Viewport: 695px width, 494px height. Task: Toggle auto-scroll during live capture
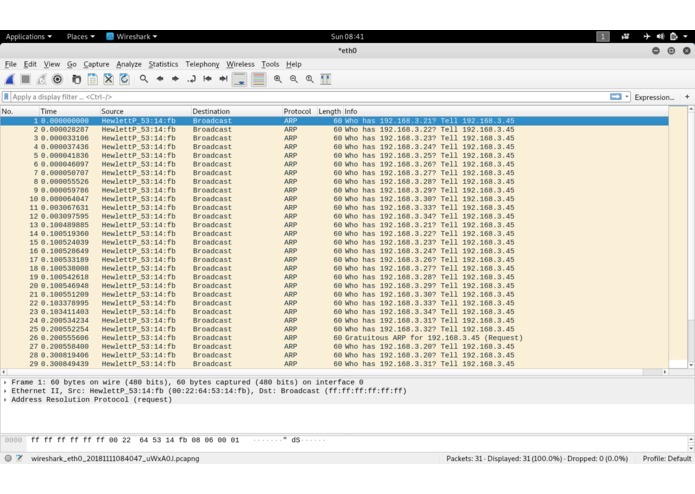(240, 79)
